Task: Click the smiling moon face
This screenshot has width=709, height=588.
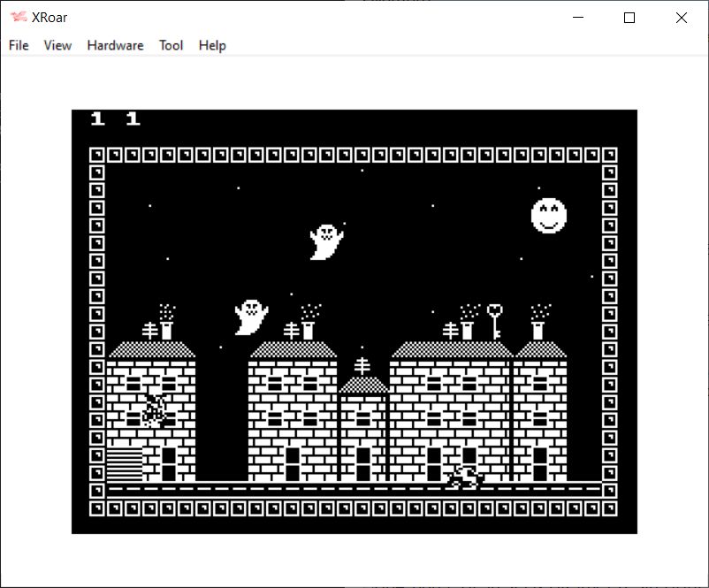Action: pos(548,216)
